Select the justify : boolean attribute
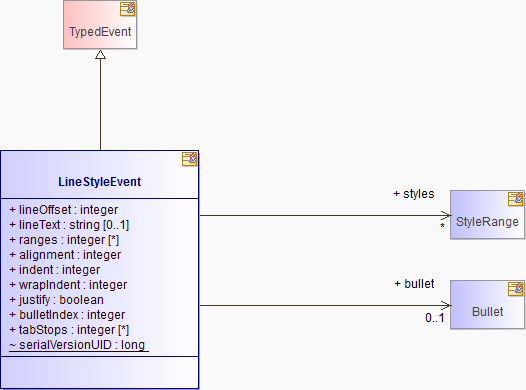526x390 pixels. tap(56, 300)
